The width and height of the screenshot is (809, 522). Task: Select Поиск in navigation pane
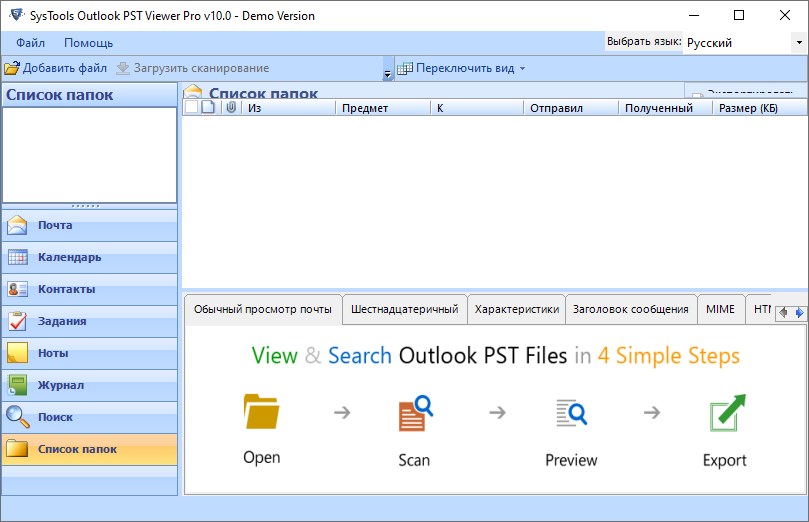coord(90,417)
